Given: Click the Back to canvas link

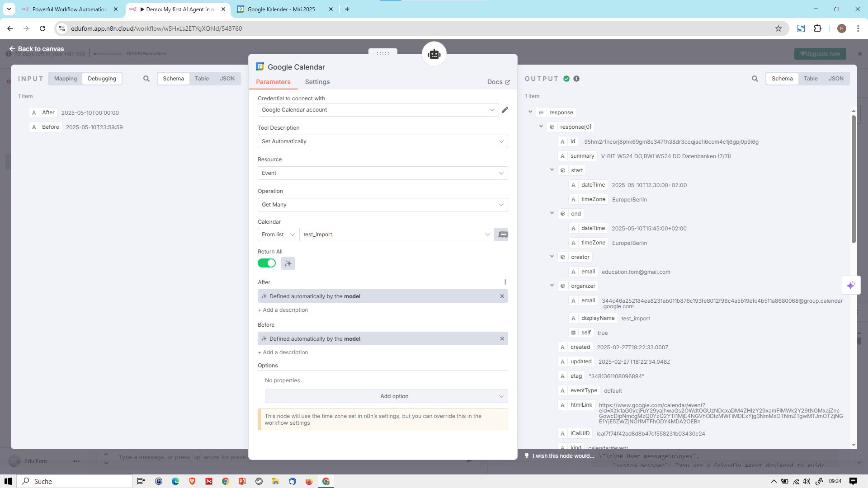Looking at the screenshot, I should [x=37, y=49].
